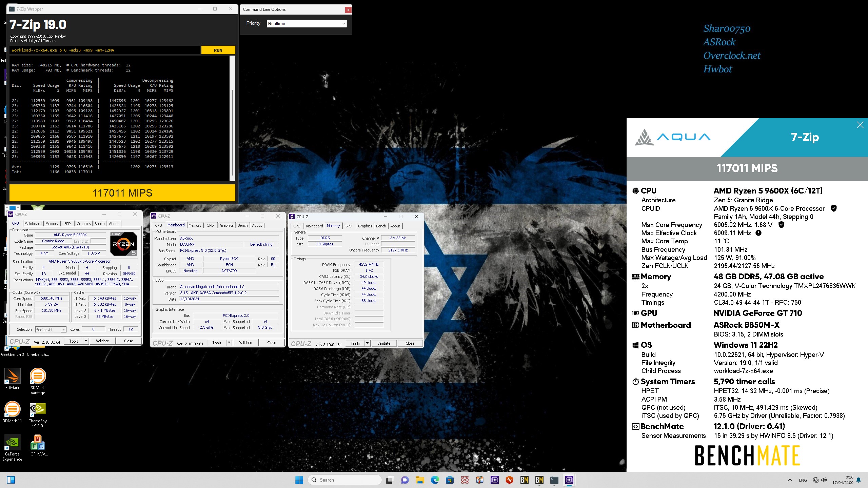Open the notification bell in the taskbar
868x488 pixels.
tap(859, 480)
